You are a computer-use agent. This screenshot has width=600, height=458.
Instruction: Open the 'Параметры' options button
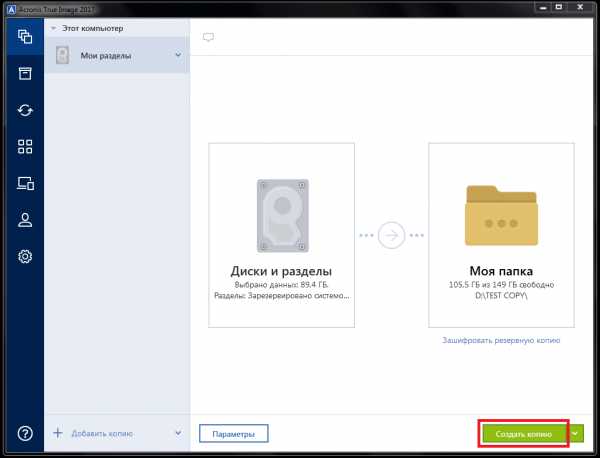tap(233, 434)
